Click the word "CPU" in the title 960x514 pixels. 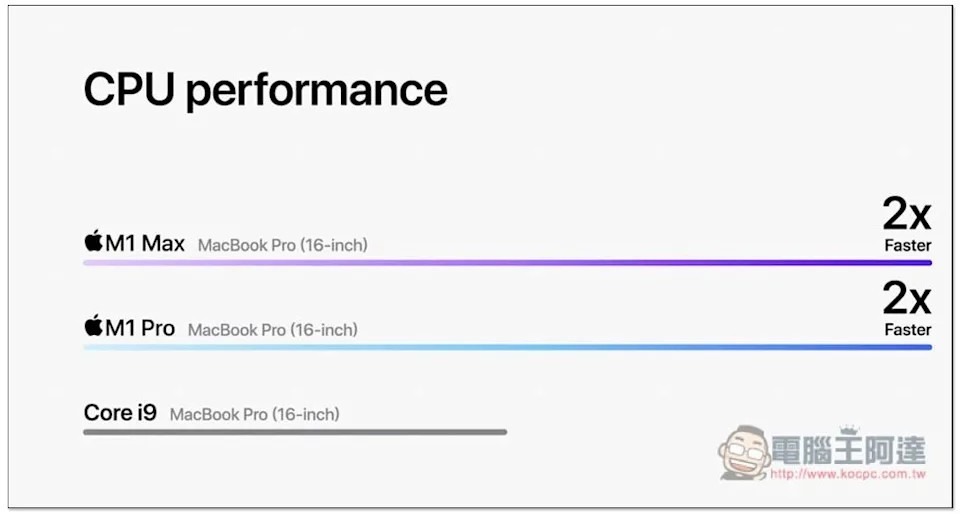[x=129, y=90]
